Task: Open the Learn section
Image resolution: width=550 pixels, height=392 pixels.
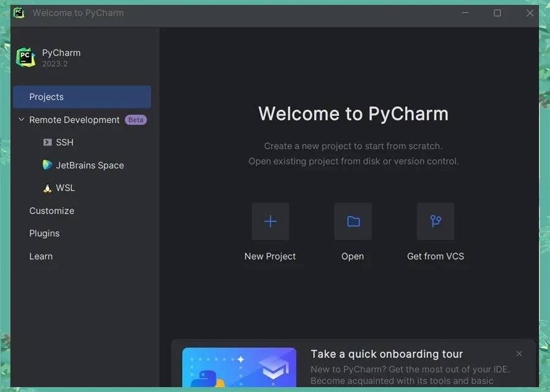Action: [x=41, y=256]
